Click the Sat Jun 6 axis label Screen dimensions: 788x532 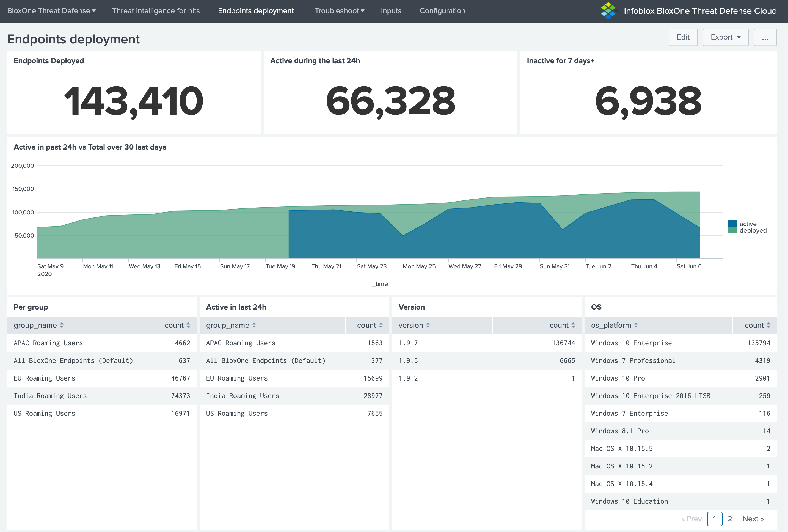(689, 266)
